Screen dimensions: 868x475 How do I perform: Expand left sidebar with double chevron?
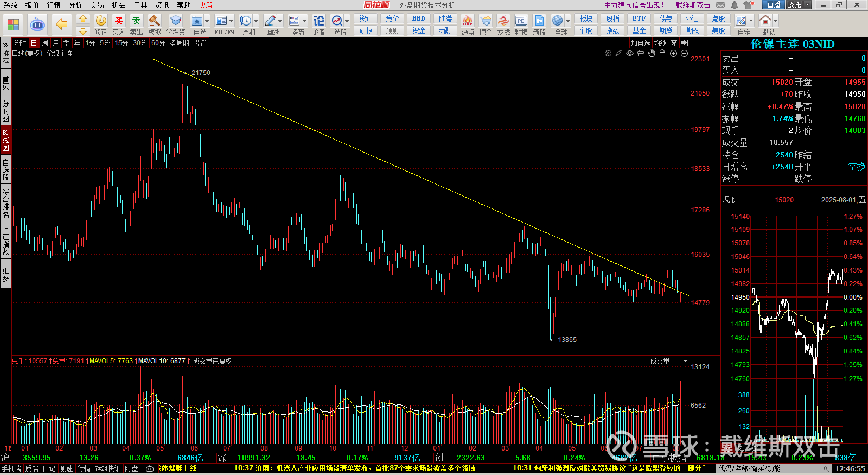click(x=5, y=45)
